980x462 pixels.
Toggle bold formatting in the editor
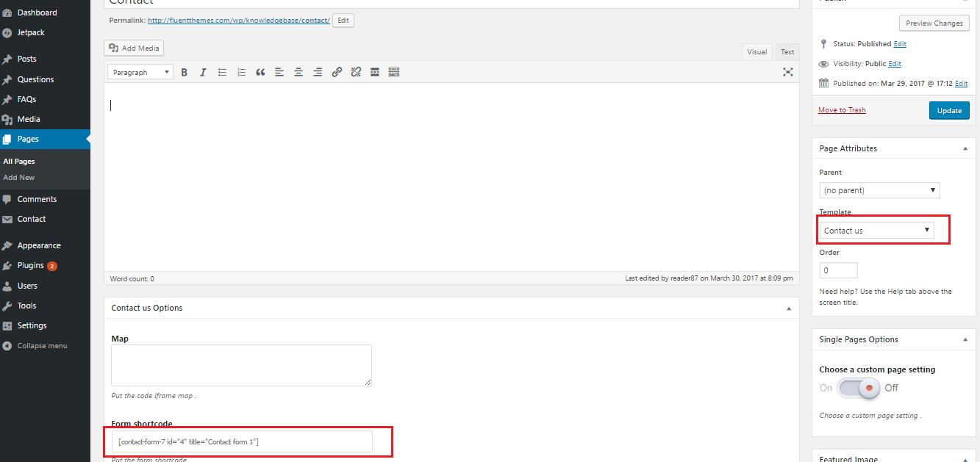[x=185, y=72]
